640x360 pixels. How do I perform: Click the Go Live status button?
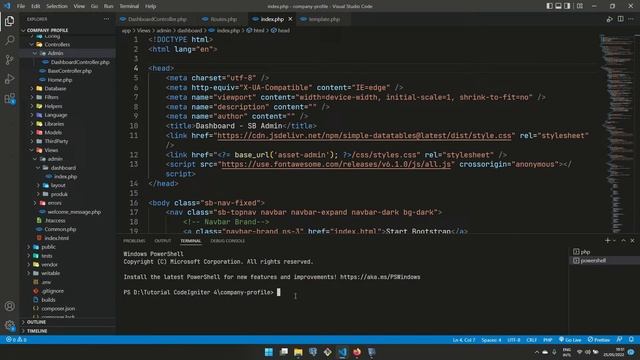[570, 340]
